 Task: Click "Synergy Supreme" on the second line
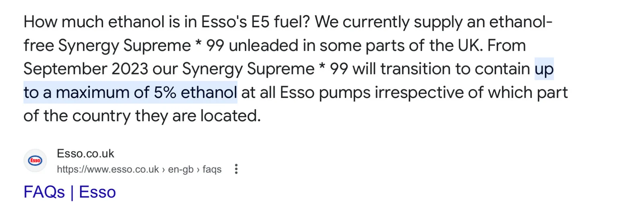(124, 45)
